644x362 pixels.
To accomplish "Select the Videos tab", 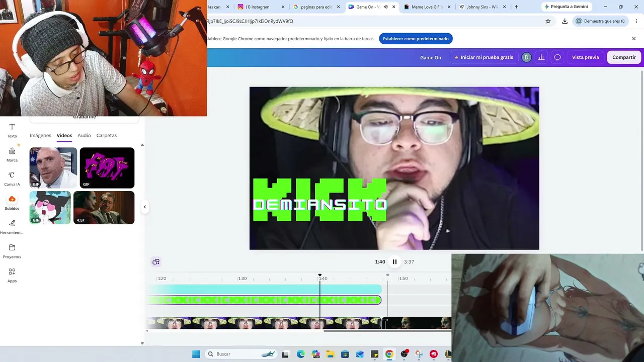I will pyautogui.click(x=64, y=135).
